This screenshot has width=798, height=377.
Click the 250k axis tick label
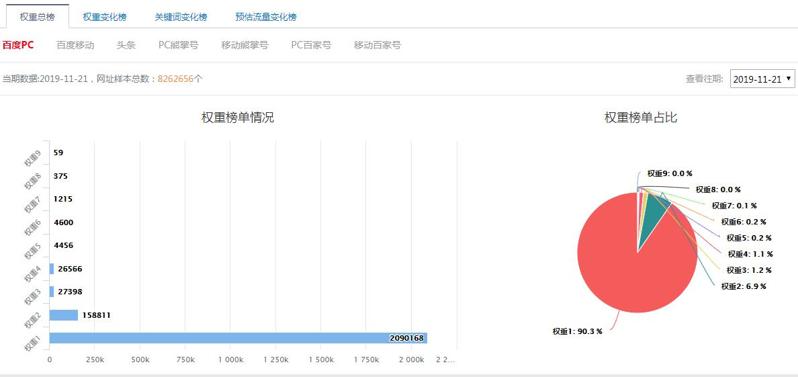click(95, 360)
